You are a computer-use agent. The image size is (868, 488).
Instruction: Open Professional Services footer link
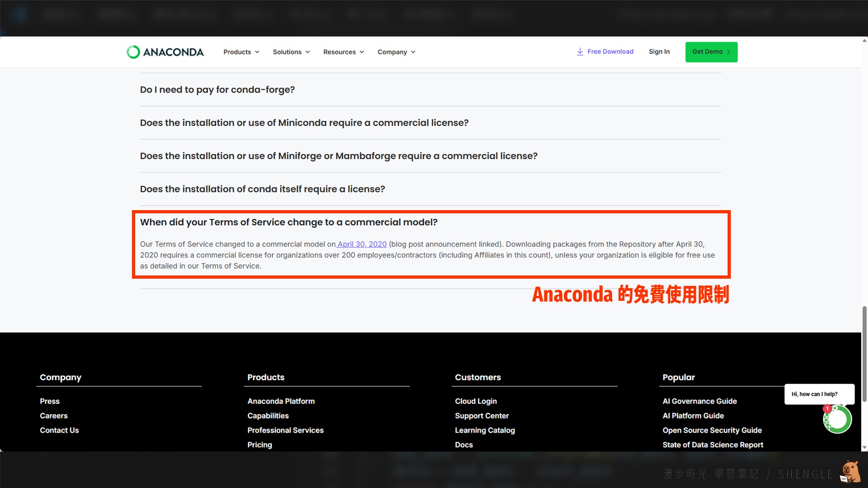[x=285, y=430]
